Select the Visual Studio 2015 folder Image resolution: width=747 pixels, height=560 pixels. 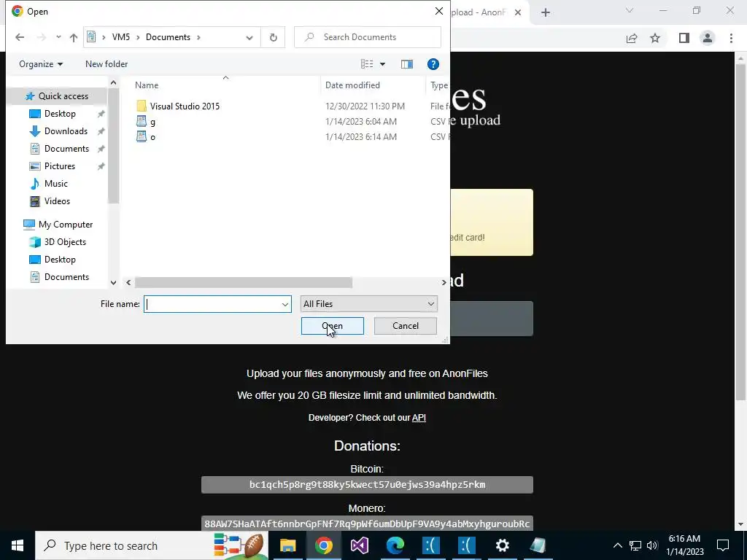click(x=185, y=106)
